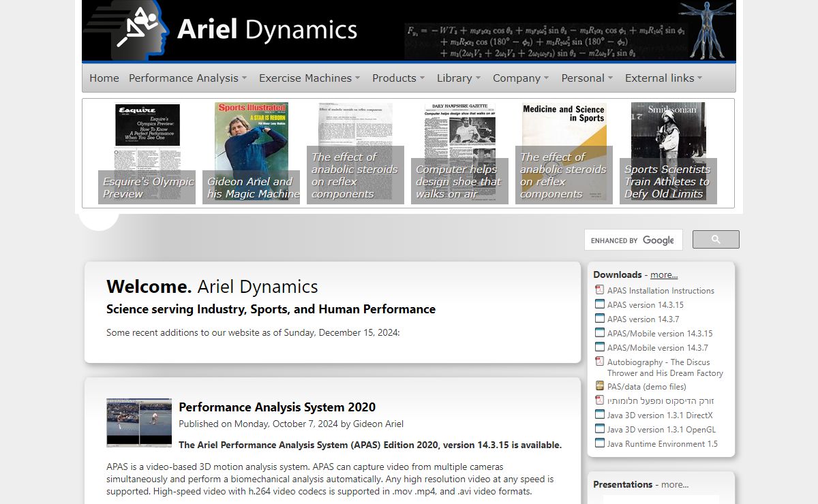Screen dimensions: 818x504
Task: Click the file icon beside Java 3D OpenGL
Action: pos(600,429)
